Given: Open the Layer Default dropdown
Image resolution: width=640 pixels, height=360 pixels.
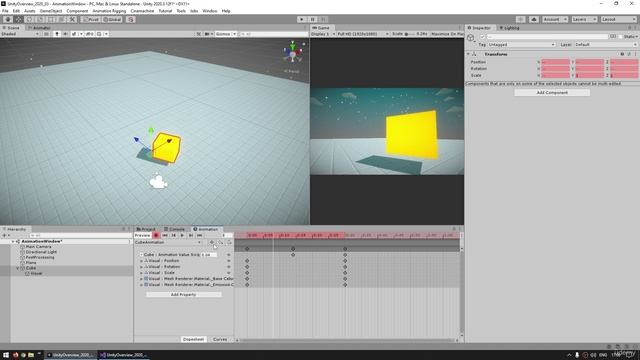Looking at the screenshot, I should pyautogui.click(x=606, y=44).
